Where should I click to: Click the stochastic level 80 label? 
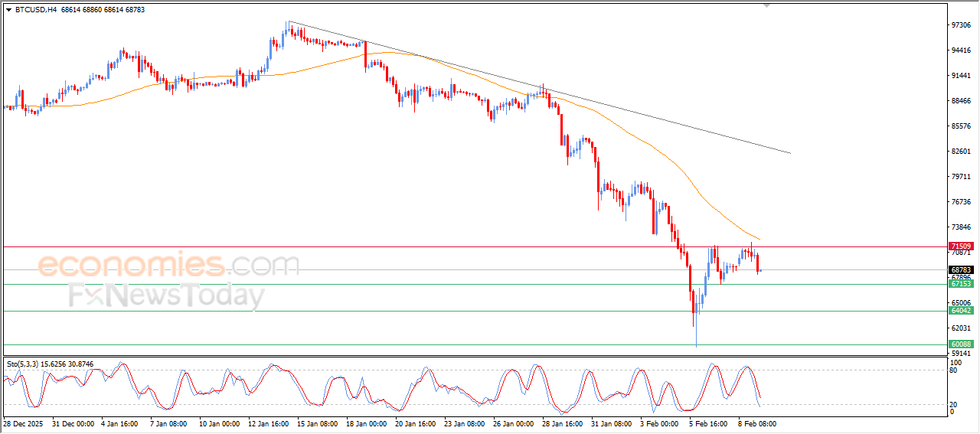tap(953, 370)
